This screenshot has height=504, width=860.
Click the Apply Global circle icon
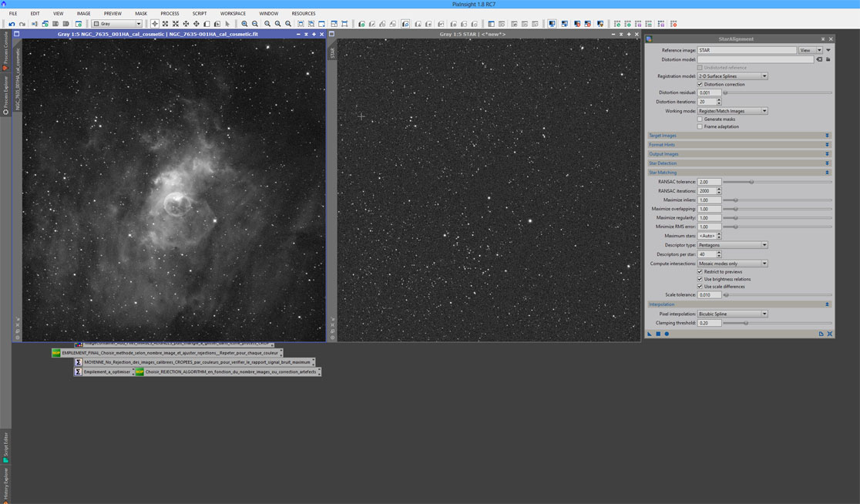coord(667,334)
